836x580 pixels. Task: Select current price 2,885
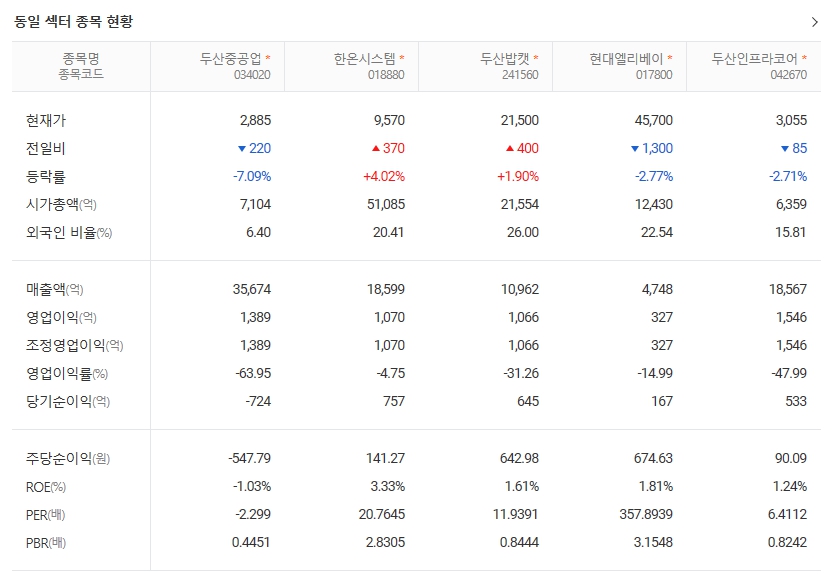pyautogui.click(x=255, y=120)
